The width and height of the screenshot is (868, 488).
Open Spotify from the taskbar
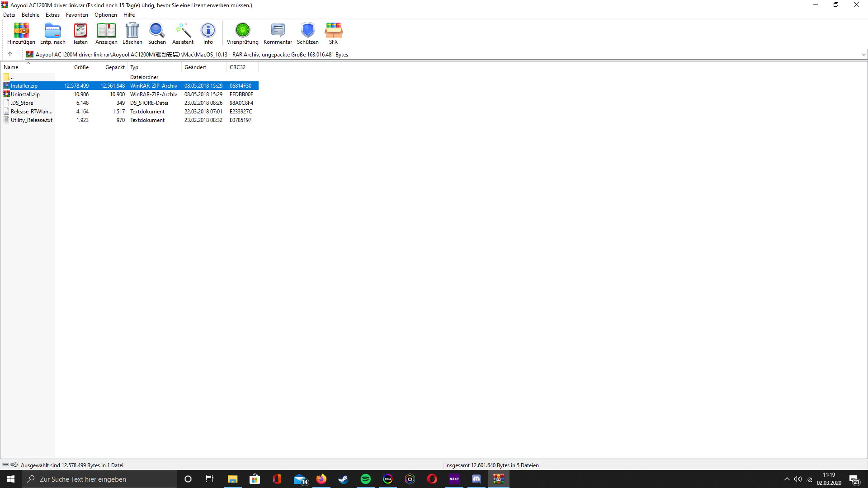[365, 479]
